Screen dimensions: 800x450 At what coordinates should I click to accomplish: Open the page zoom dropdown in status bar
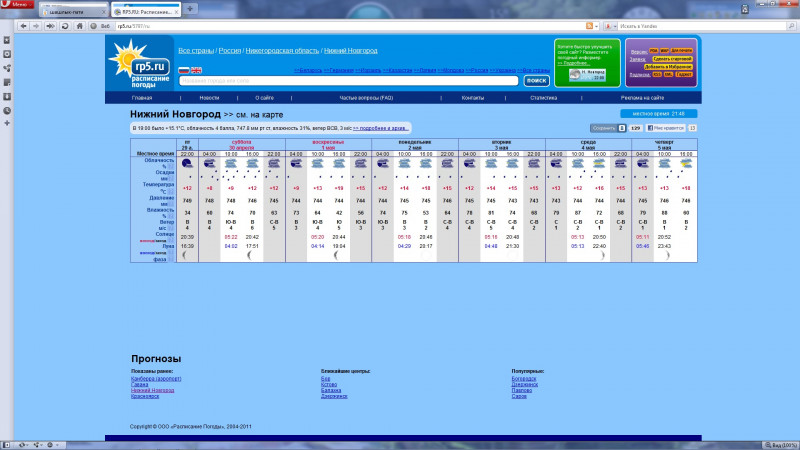coord(777,444)
